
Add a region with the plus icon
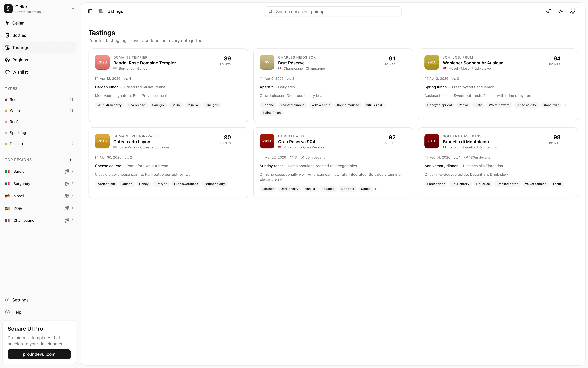tap(71, 160)
